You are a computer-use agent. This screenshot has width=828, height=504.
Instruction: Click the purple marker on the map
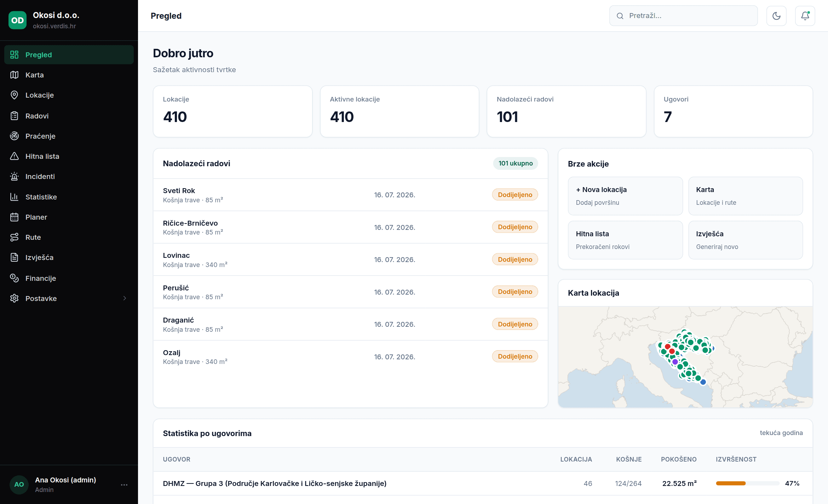coord(675,362)
